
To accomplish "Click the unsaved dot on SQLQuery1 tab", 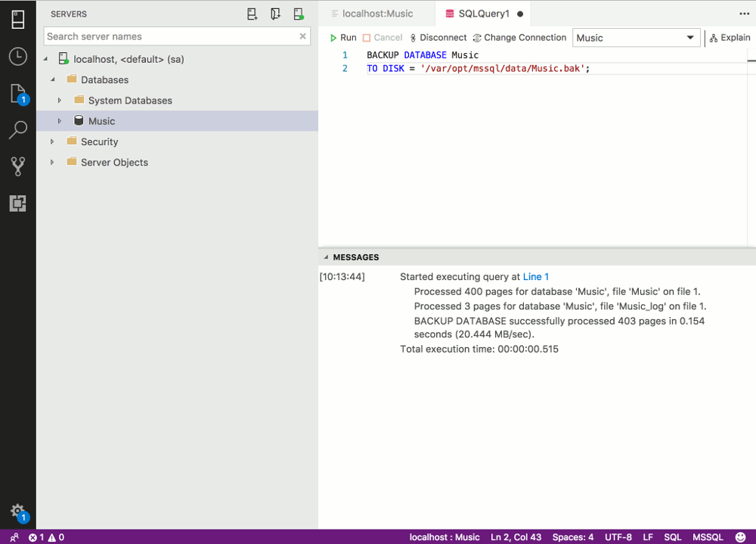I will tap(520, 14).
